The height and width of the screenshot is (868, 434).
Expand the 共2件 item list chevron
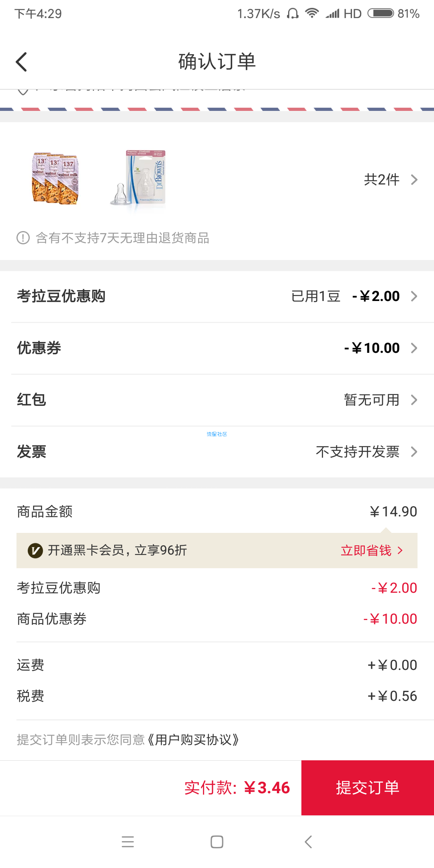[414, 180]
